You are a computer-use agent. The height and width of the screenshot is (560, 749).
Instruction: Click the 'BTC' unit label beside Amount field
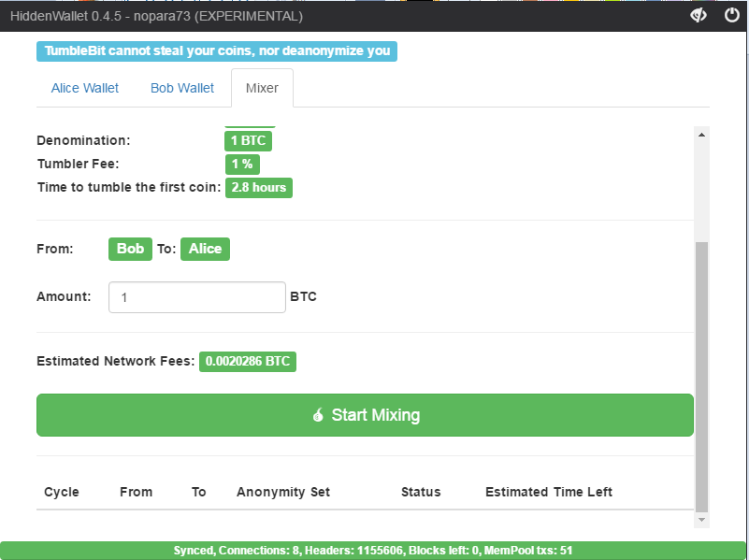tap(303, 296)
